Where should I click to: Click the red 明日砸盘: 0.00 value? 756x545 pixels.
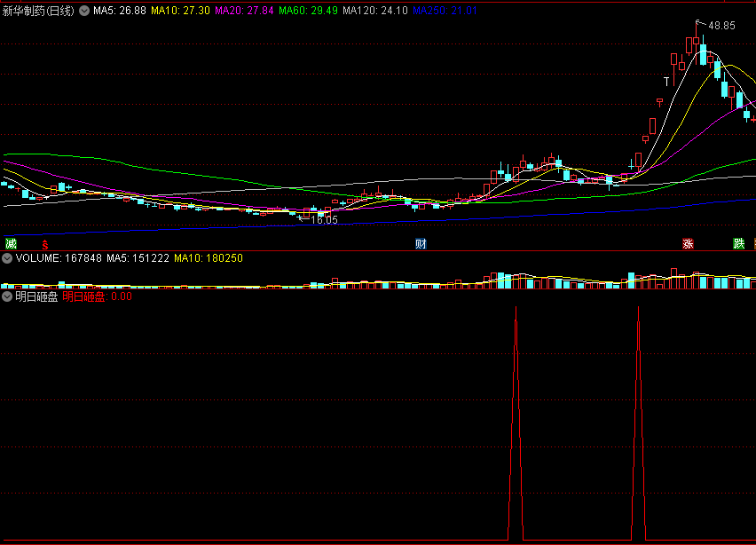(97, 296)
